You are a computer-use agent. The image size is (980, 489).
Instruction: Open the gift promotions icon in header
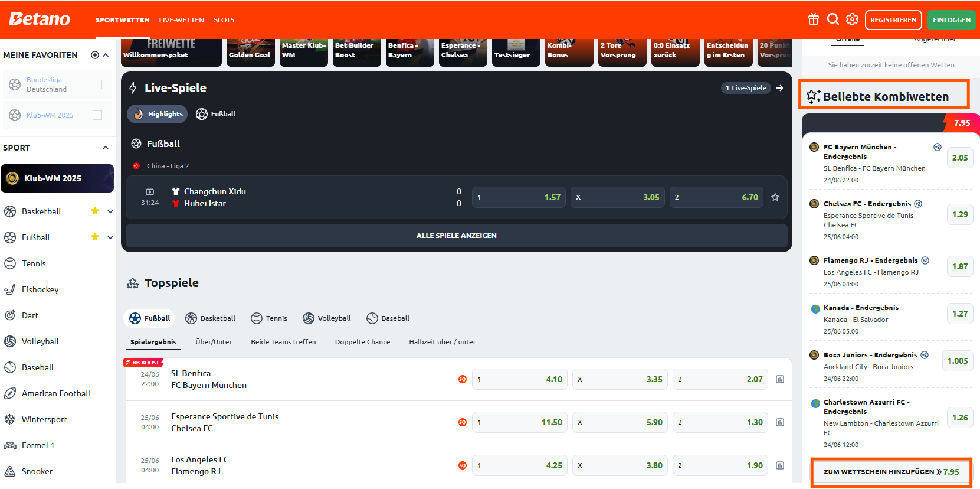(x=814, y=19)
